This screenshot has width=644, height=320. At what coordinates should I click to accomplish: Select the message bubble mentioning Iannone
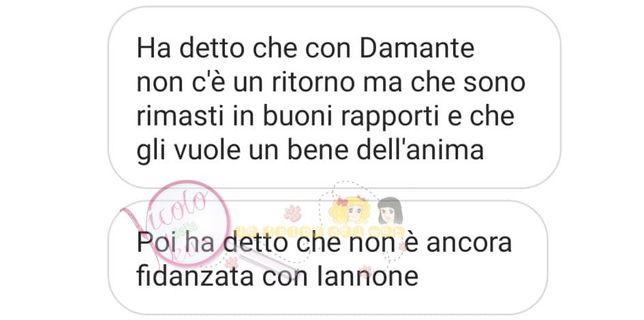click(328, 257)
